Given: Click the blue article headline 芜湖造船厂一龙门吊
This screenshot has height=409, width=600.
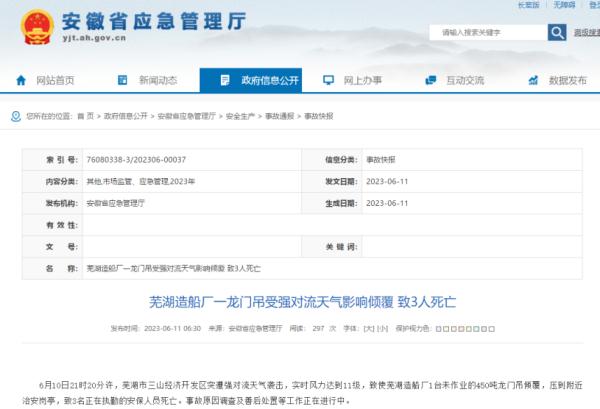Looking at the screenshot, I should [302, 302].
